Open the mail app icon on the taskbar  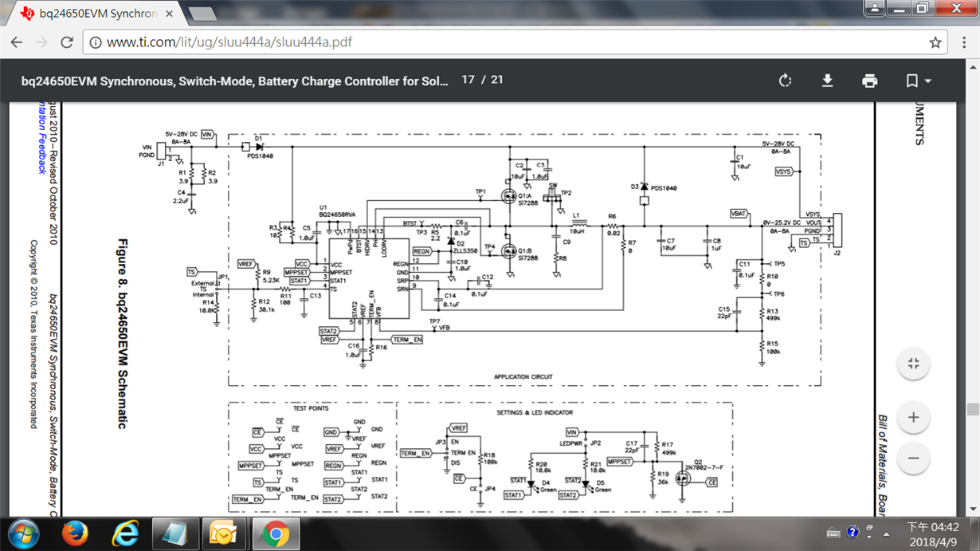pyautogui.click(x=225, y=533)
